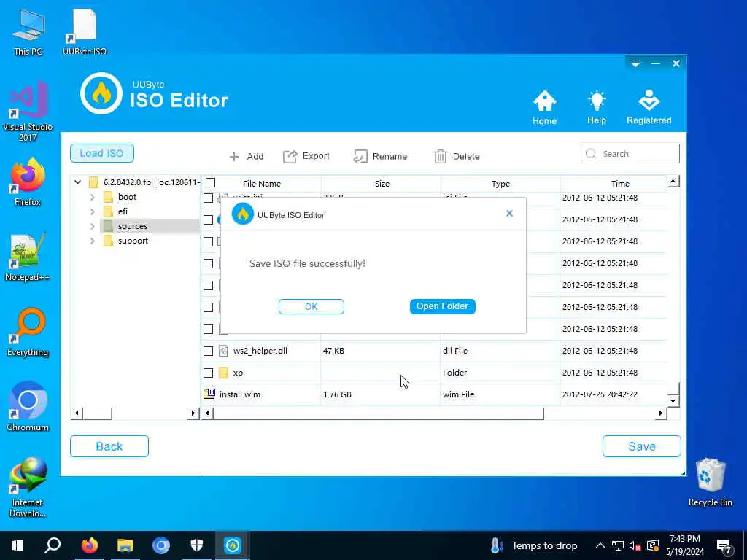Open Chromium desktop icon

(x=28, y=406)
